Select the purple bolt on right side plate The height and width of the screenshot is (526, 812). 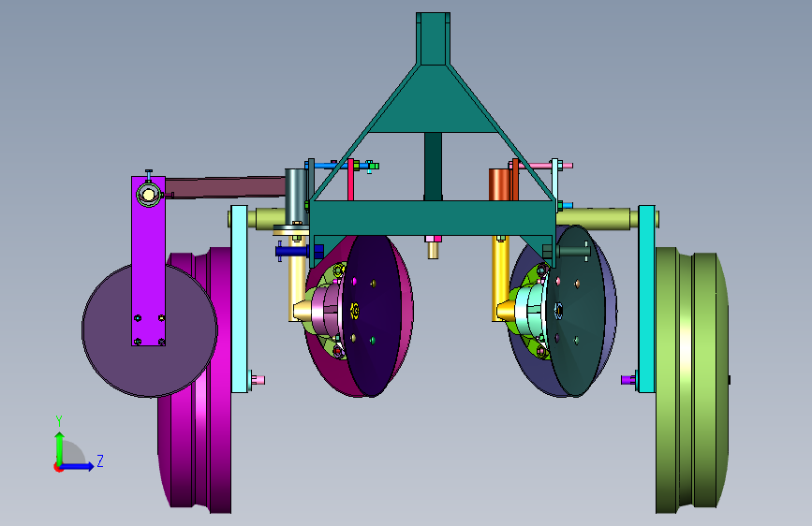point(628,380)
